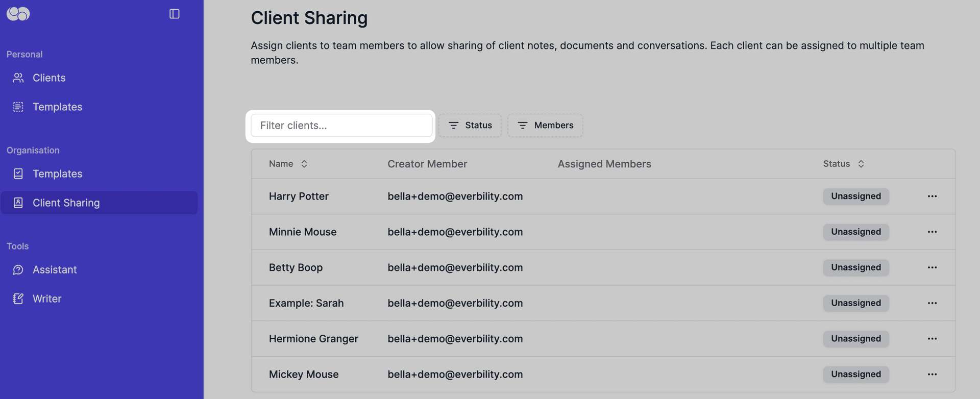Click the Creator Member column header
980x399 pixels.
click(x=427, y=164)
